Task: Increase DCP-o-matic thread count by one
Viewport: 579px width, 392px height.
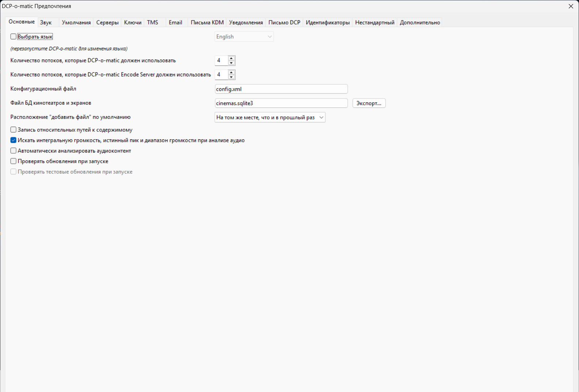Action: coord(231,58)
